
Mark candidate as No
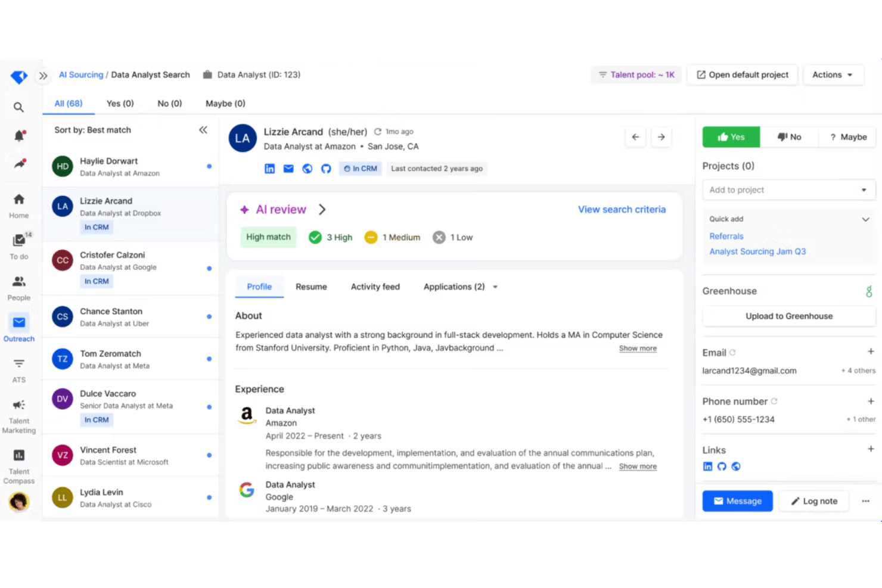tap(789, 137)
